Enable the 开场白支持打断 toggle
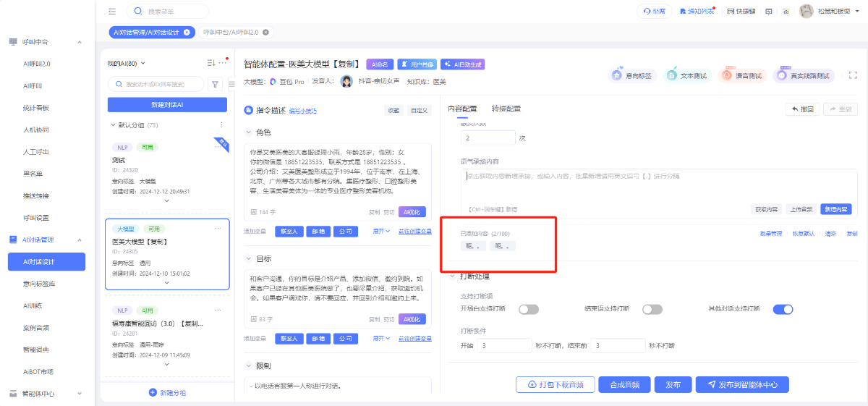The image size is (868, 406). pos(528,309)
